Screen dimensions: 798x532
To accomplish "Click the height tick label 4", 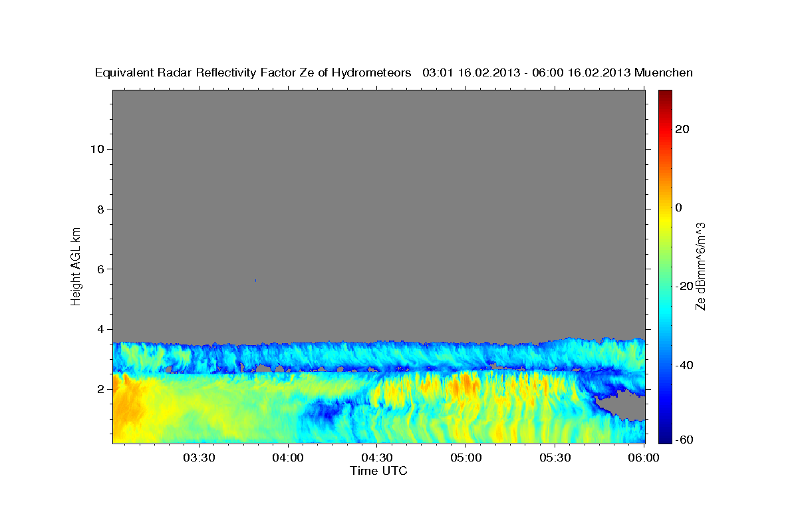I will coord(100,329).
